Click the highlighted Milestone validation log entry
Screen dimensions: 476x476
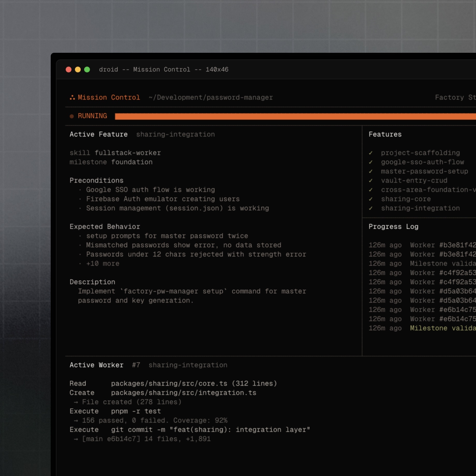(443, 328)
